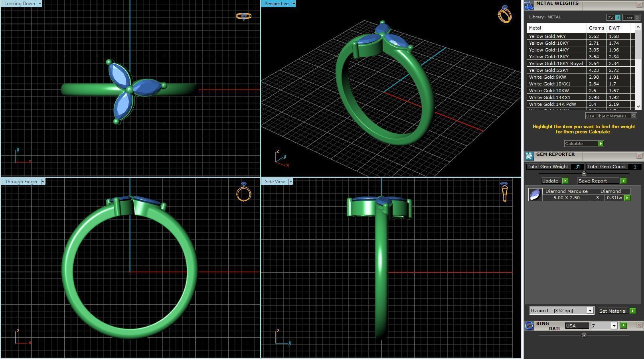Image resolution: width=644 pixels, height=359 pixels.
Task: Select the White Gold:10KW row
Action: (581, 91)
